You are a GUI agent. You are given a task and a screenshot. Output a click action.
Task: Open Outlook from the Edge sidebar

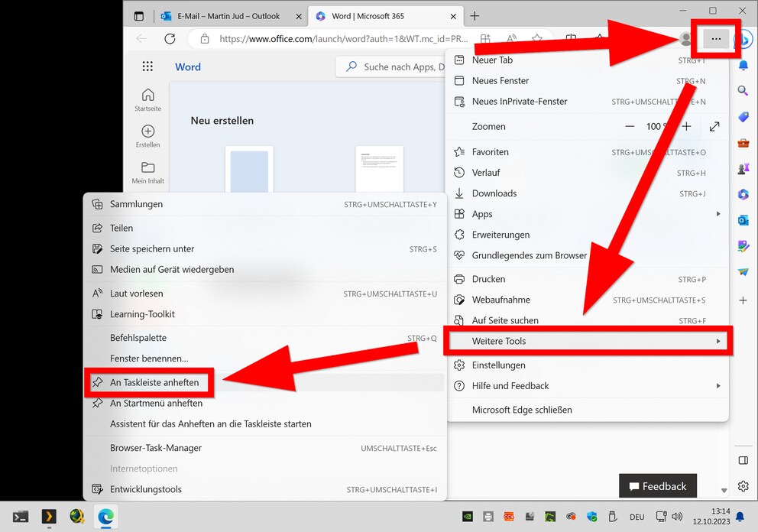[x=743, y=220]
